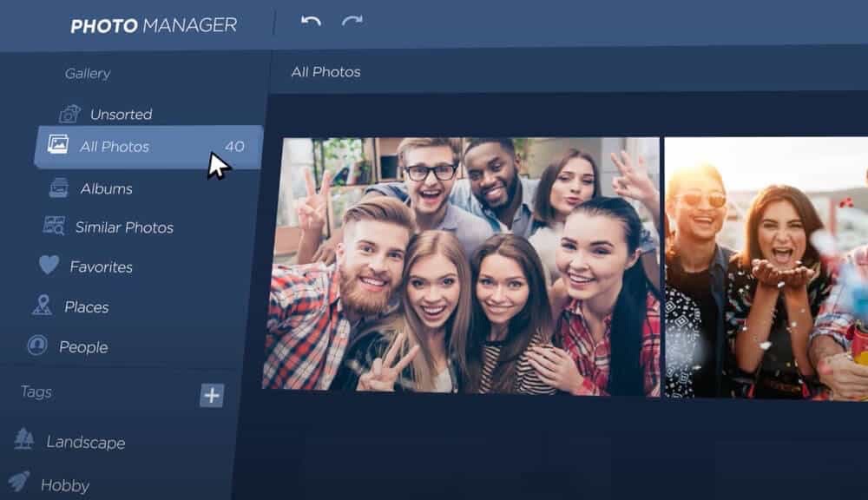Click the Landscape trees tag icon
Screen dimensions: 868x500
click(23, 439)
